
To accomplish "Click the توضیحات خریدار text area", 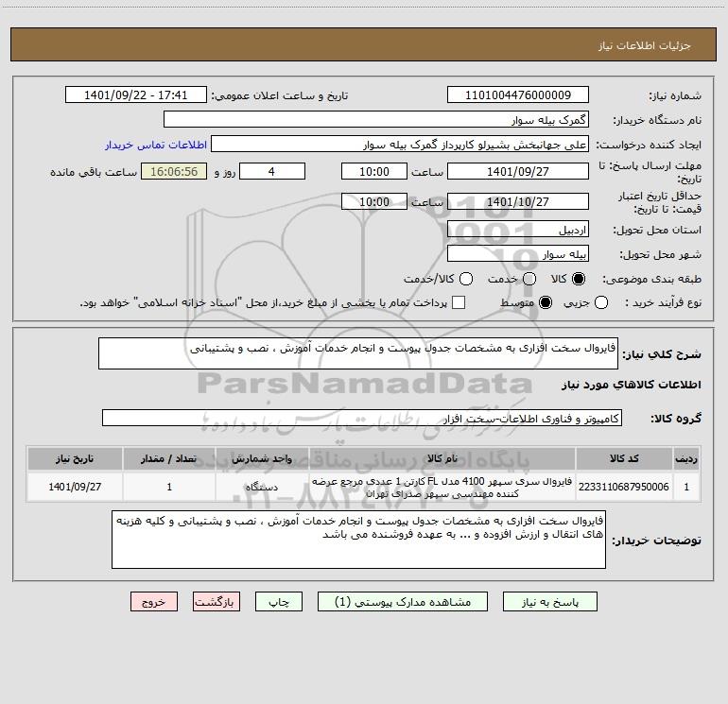I will [x=358, y=540].
